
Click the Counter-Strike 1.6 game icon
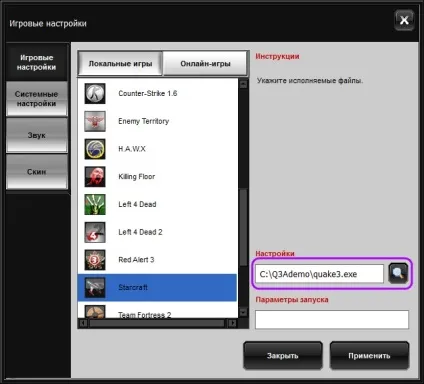(x=95, y=94)
